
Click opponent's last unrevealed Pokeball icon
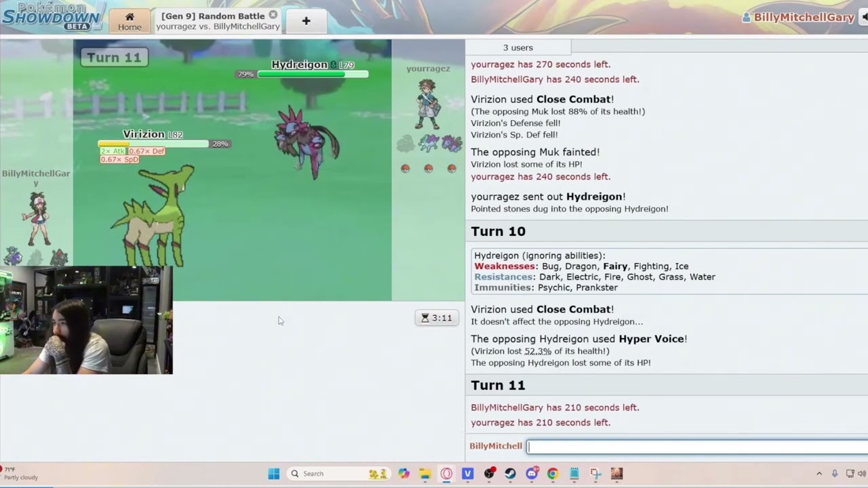(x=452, y=169)
